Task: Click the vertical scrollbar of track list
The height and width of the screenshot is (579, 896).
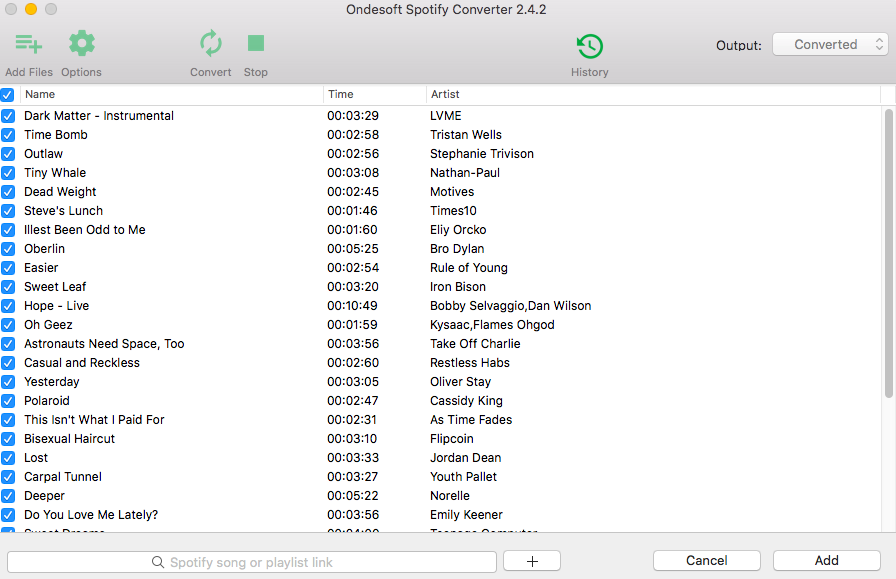Action: tap(889, 253)
